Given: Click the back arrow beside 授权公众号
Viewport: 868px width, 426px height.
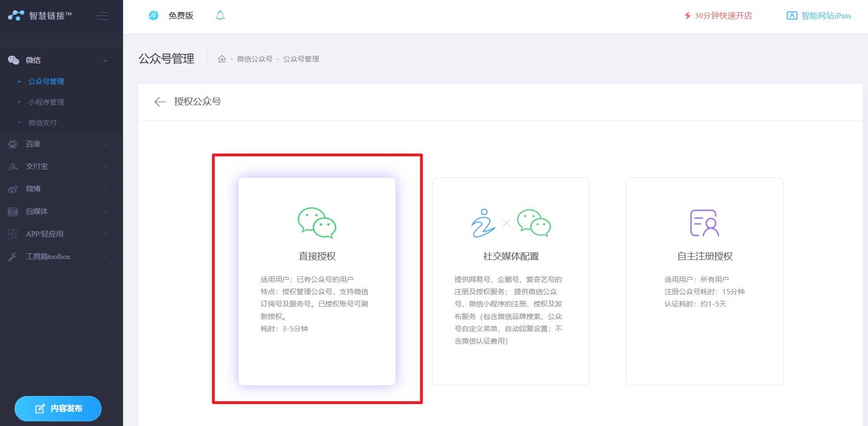Looking at the screenshot, I should [x=160, y=102].
